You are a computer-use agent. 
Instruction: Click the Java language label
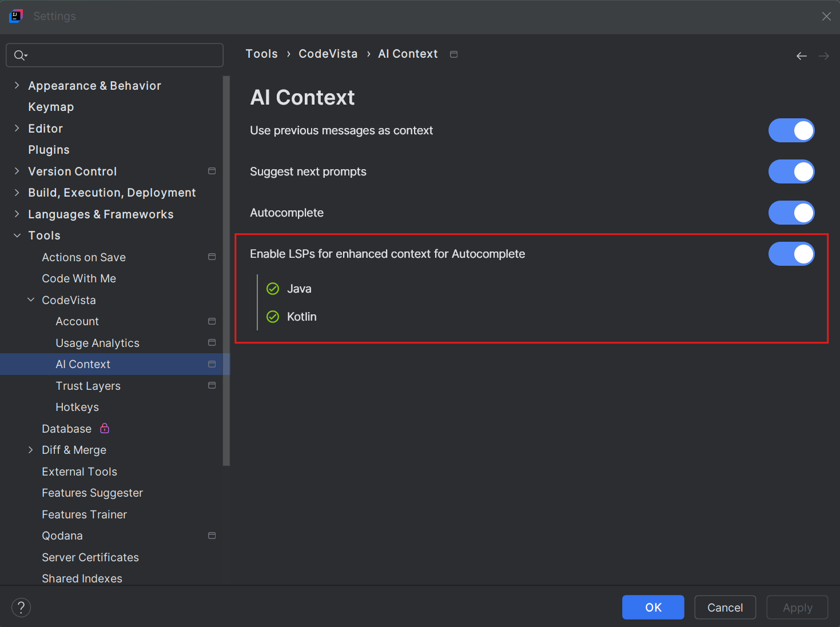(x=299, y=289)
